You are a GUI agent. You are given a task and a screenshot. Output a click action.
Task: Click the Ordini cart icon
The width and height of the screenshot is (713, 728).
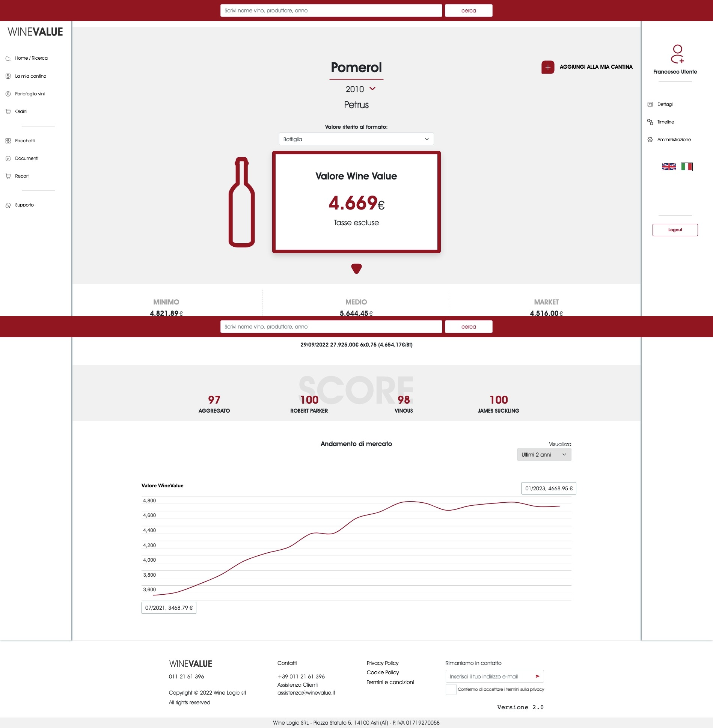click(8, 112)
